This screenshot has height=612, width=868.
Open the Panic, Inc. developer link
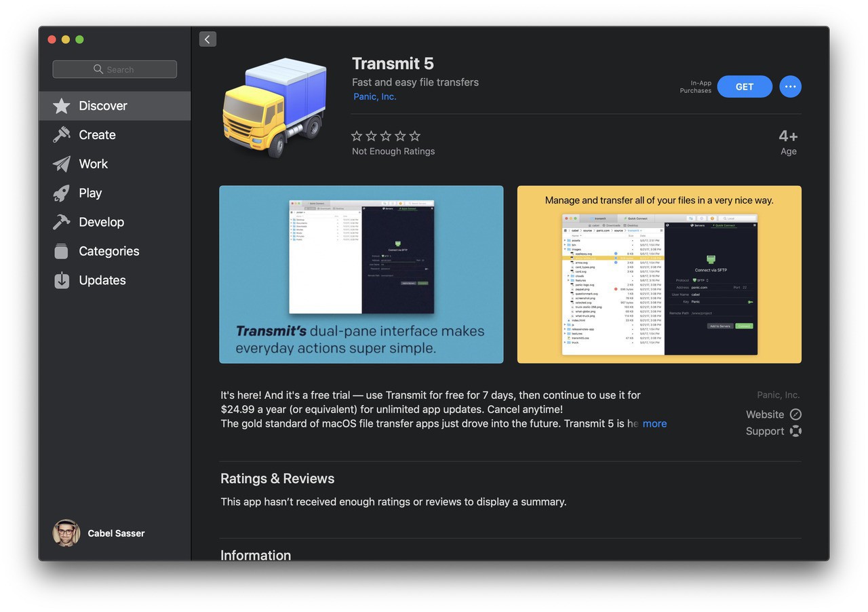pos(374,96)
